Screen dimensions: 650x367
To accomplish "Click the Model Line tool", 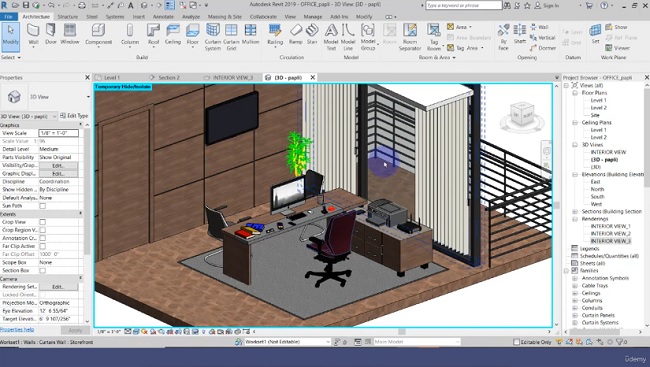I will point(348,37).
